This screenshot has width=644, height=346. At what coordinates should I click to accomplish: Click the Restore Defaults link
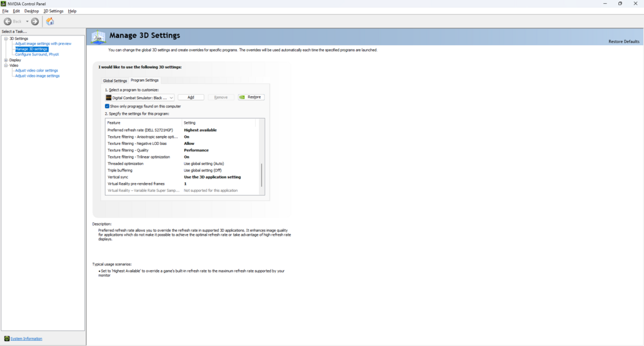(x=624, y=41)
